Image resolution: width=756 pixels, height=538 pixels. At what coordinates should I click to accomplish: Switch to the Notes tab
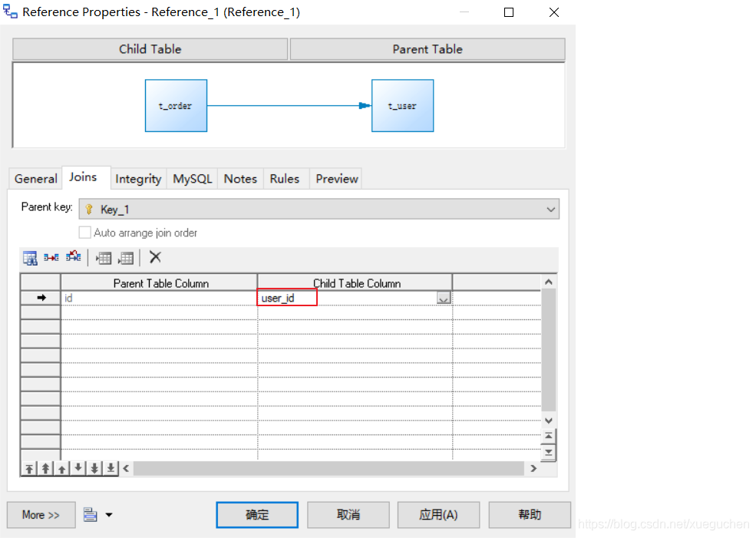(240, 179)
